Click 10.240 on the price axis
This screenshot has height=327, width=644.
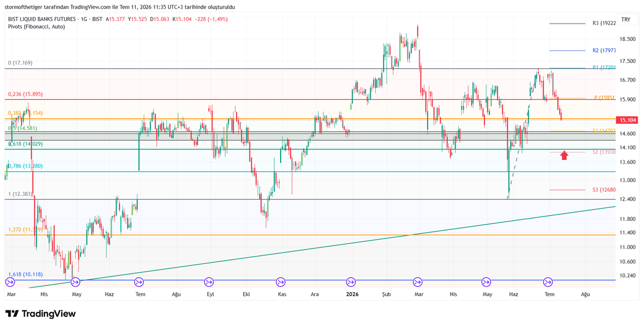pos(627,275)
